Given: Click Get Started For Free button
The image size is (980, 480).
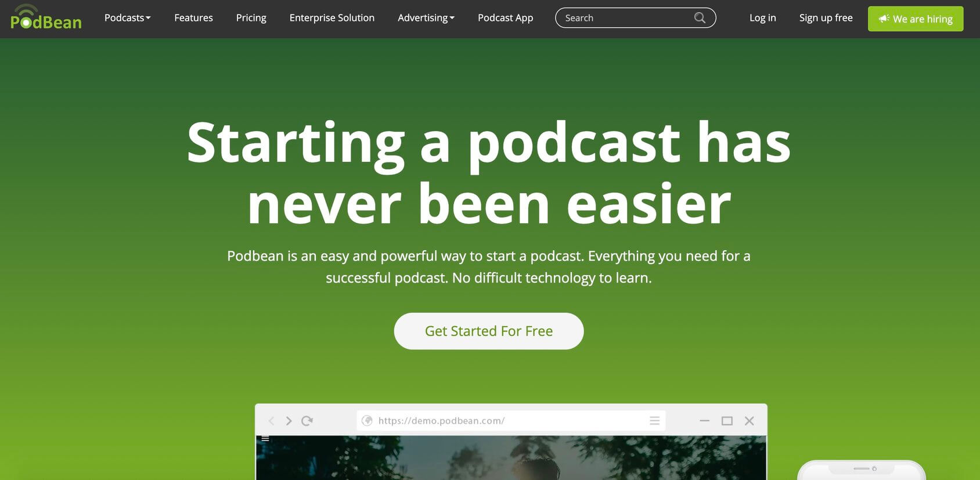Looking at the screenshot, I should coord(489,331).
